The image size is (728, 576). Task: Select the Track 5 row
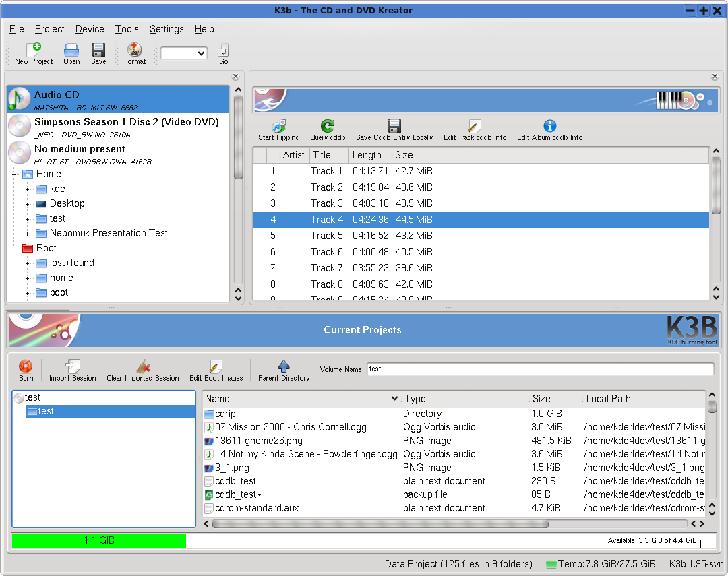(x=481, y=236)
